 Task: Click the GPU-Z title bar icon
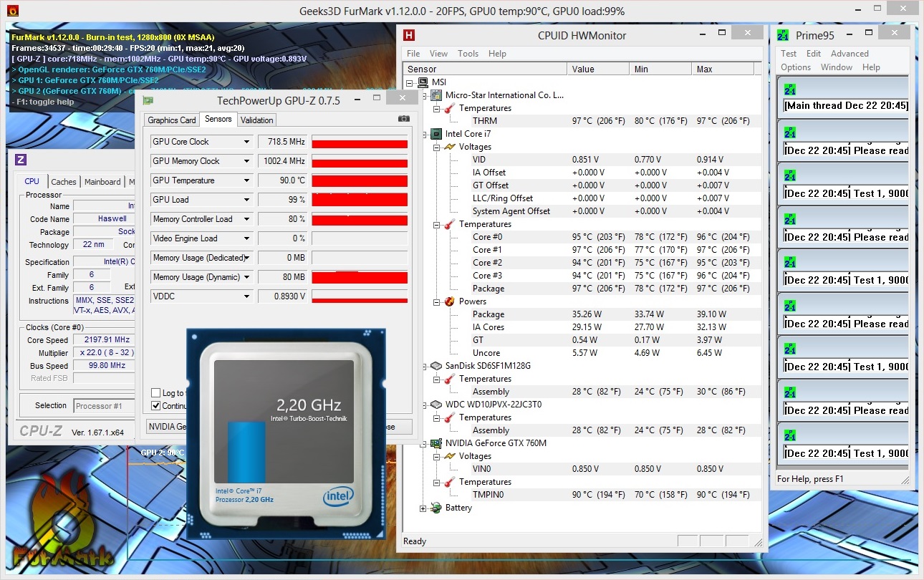point(148,101)
